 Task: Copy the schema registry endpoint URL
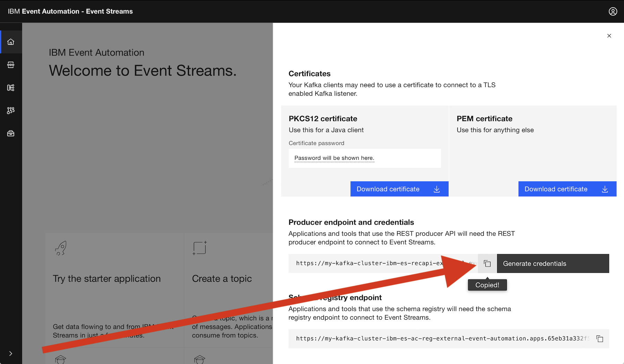pyautogui.click(x=599, y=339)
